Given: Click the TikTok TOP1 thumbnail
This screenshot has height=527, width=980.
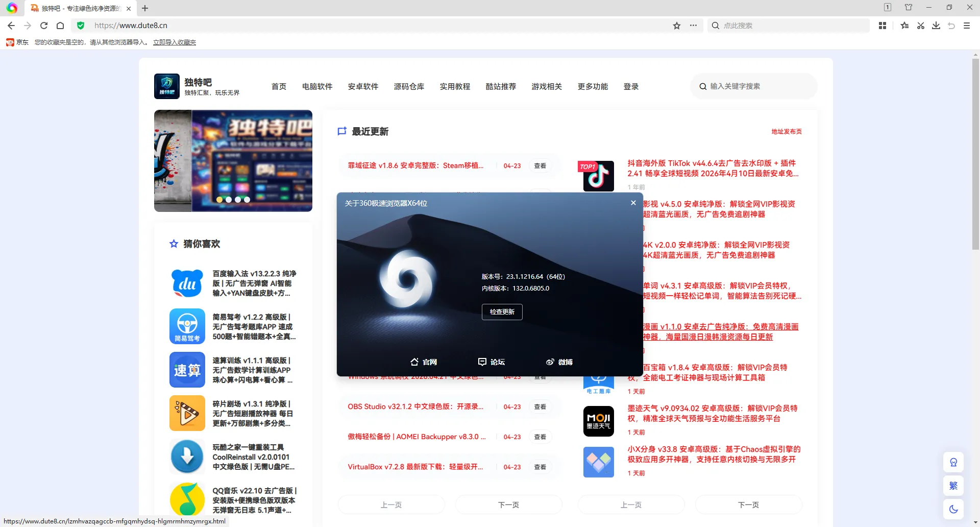Looking at the screenshot, I should (x=598, y=176).
